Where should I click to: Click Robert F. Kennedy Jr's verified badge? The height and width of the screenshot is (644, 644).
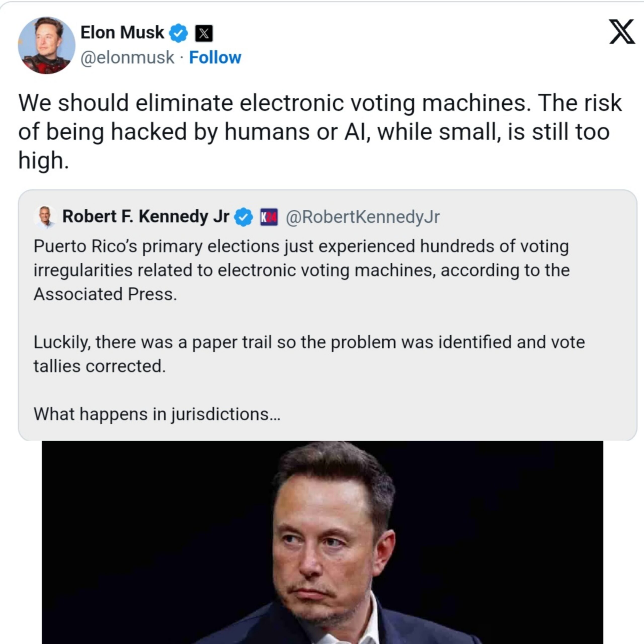244,217
